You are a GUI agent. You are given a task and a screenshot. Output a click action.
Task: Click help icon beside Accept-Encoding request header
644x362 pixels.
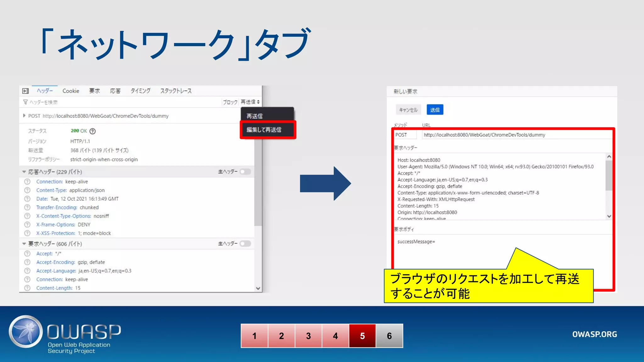click(x=27, y=262)
